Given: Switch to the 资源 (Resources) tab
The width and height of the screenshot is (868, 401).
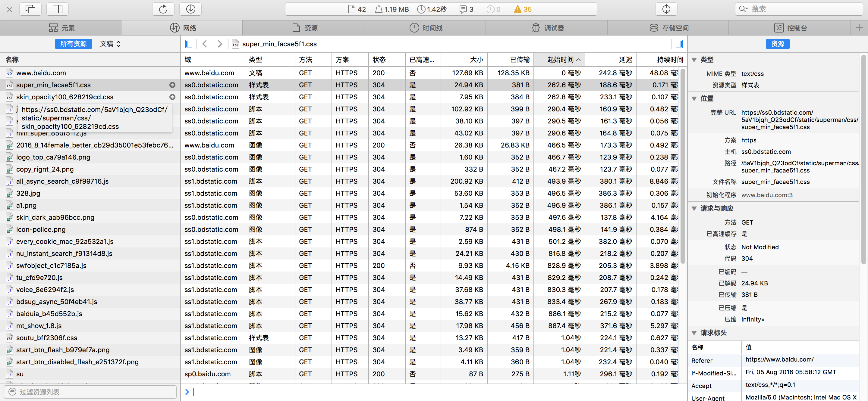Looking at the screenshot, I should 303,28.
